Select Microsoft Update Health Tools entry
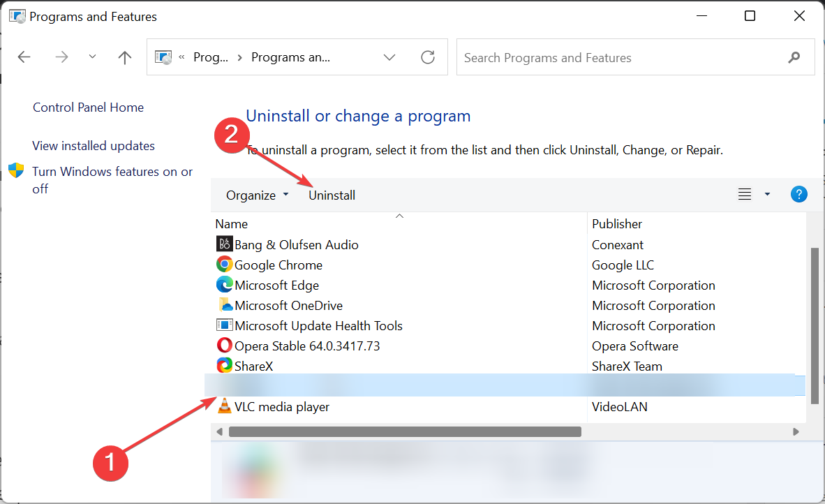825x504 pixels. click(x=319, y=326)
